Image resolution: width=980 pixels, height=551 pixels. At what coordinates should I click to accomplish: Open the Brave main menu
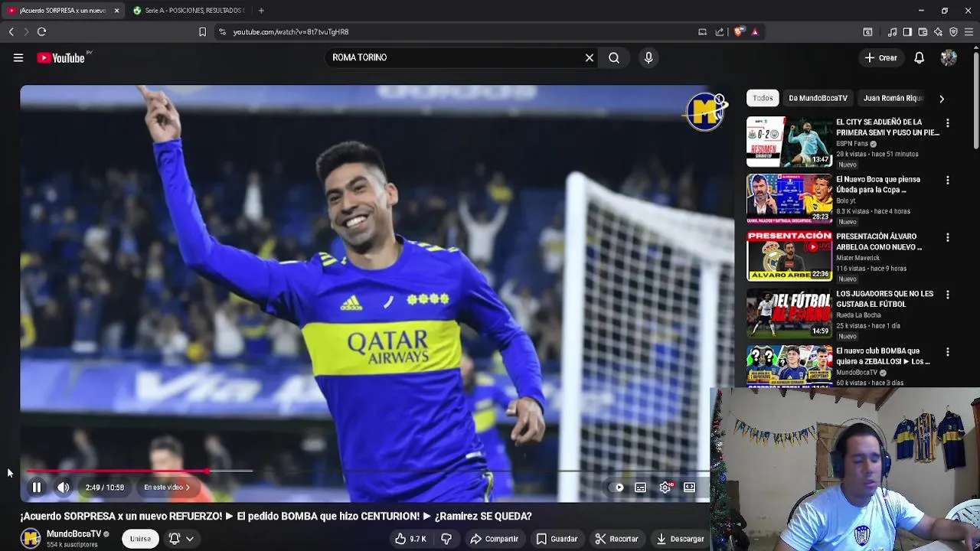tap(969, 32)
